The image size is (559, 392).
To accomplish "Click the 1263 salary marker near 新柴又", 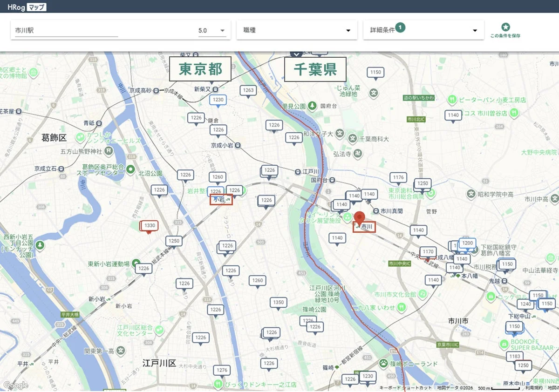I will click(248, 90).
